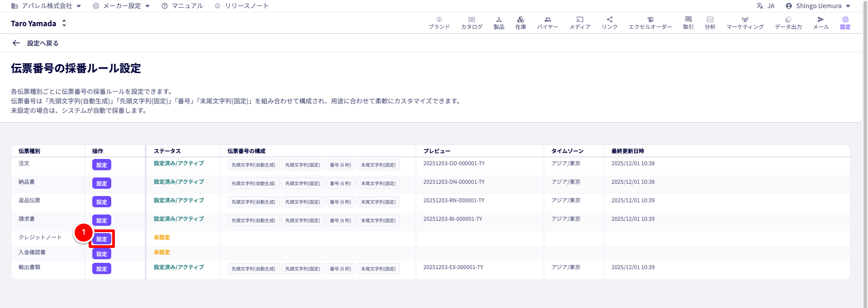This screenshot has width=868, height=308.
Task: Open the マニュアル menu item
Action: (x=182, y=6)
